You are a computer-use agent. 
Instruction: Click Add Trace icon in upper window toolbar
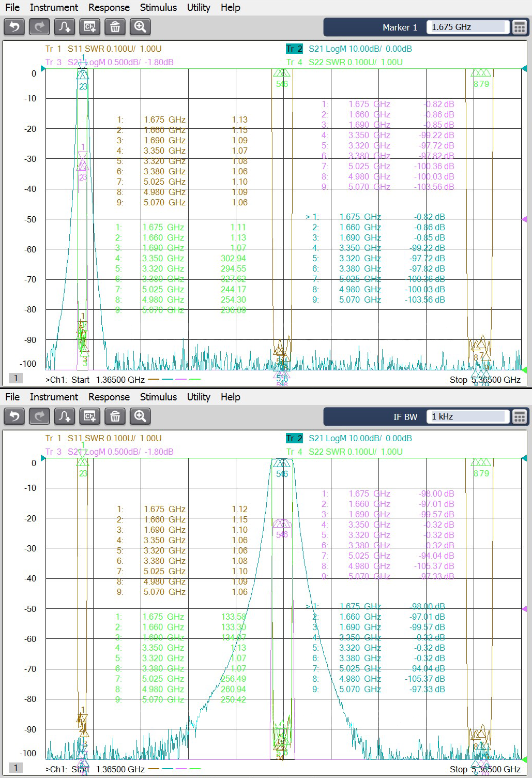[x=65, y=27]
